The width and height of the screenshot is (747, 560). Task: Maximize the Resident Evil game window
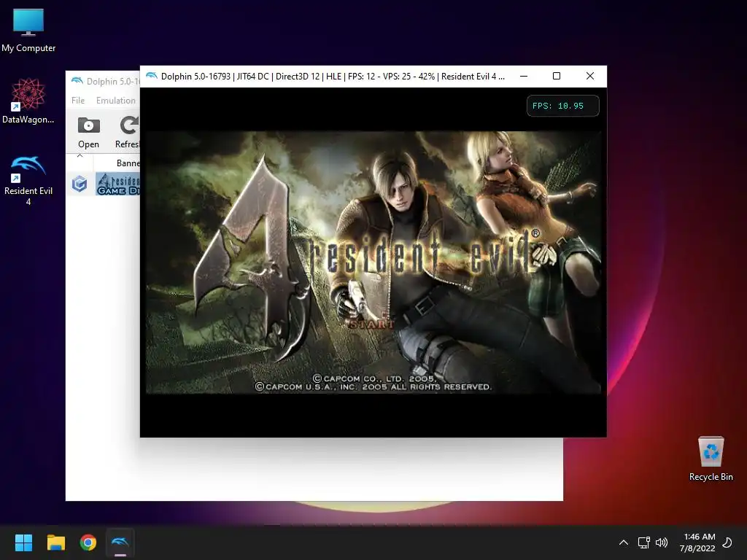557,76
